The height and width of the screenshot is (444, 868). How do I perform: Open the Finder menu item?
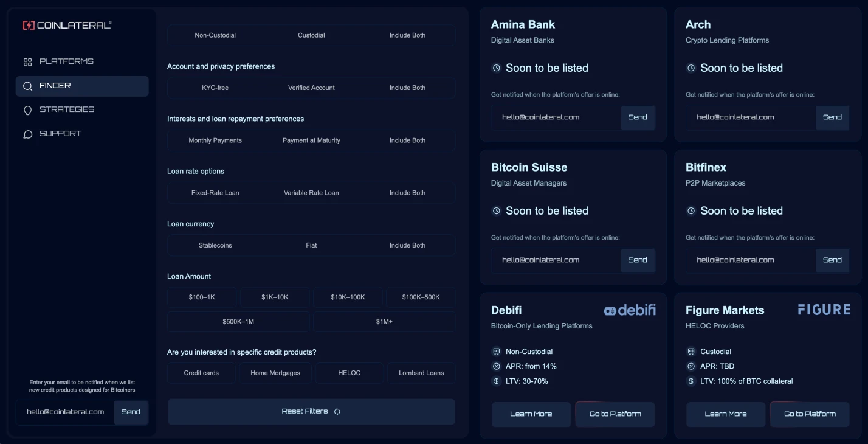[82, 86]
